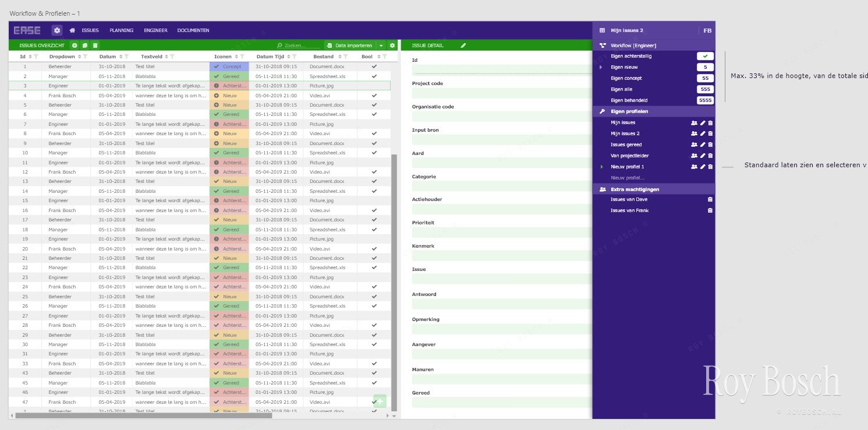This screenshot has width=868, height=430.
Task: Click the floating green plus button
Action: click(380, 401)
